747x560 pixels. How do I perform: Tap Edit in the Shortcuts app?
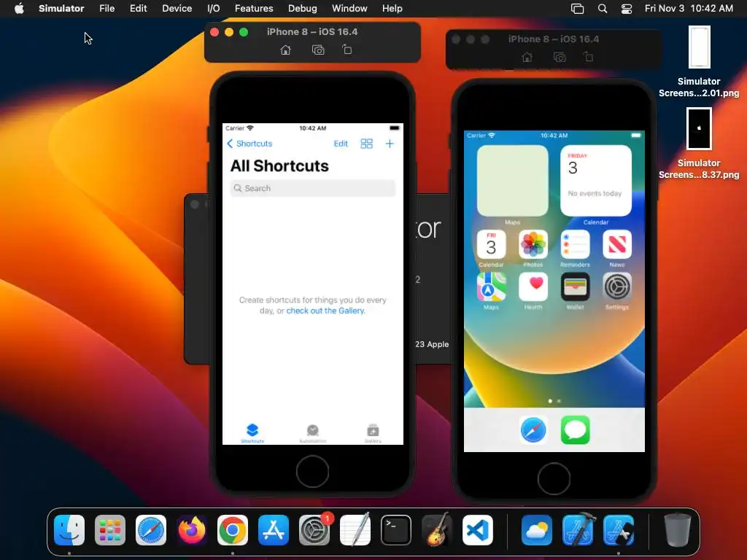click(341, 144)
